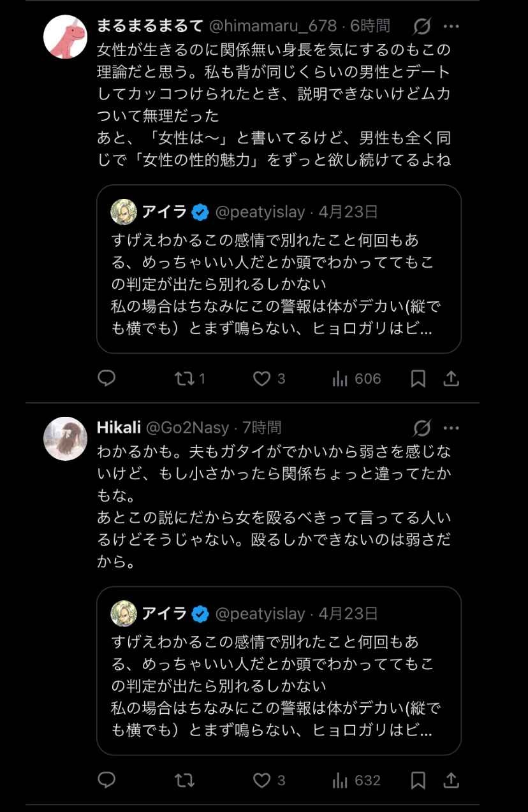528x812 pixels.
Task: Bookmark the まるまるまるて post
Action: click(418, 379)
